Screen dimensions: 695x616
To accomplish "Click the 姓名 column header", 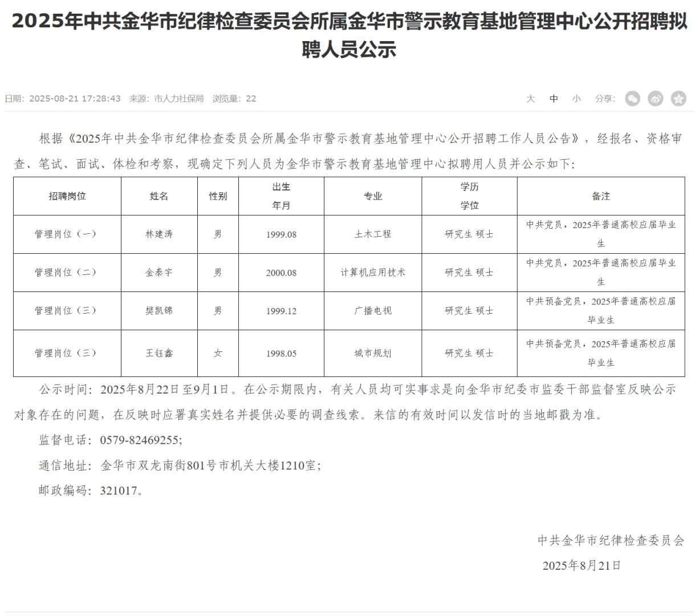I will 159,196.
